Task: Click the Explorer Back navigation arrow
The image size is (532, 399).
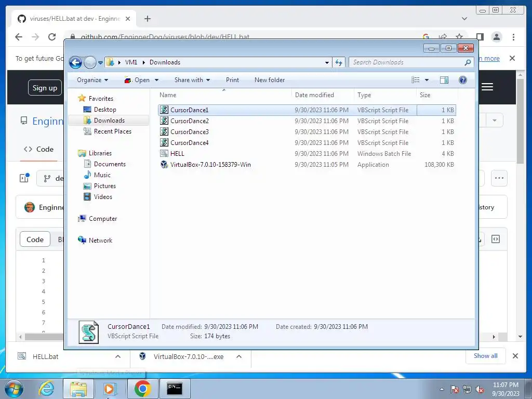Action: click(x=75, y=62)
